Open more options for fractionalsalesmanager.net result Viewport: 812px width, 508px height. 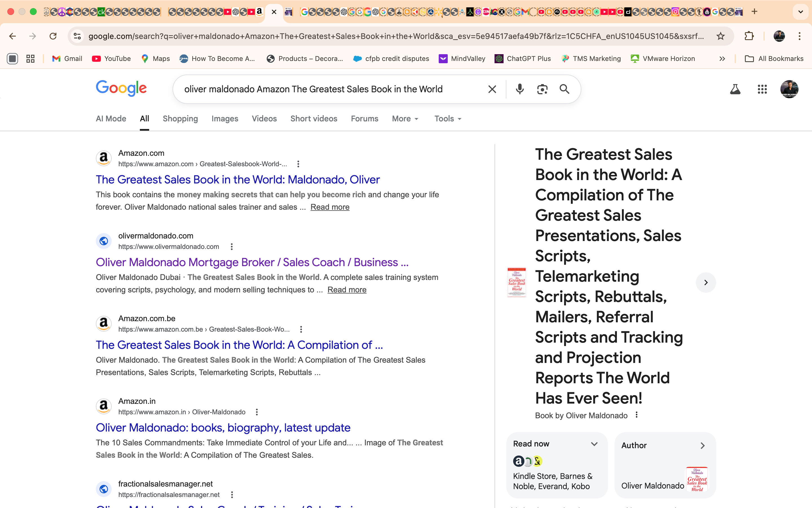[x=232, y=494]
